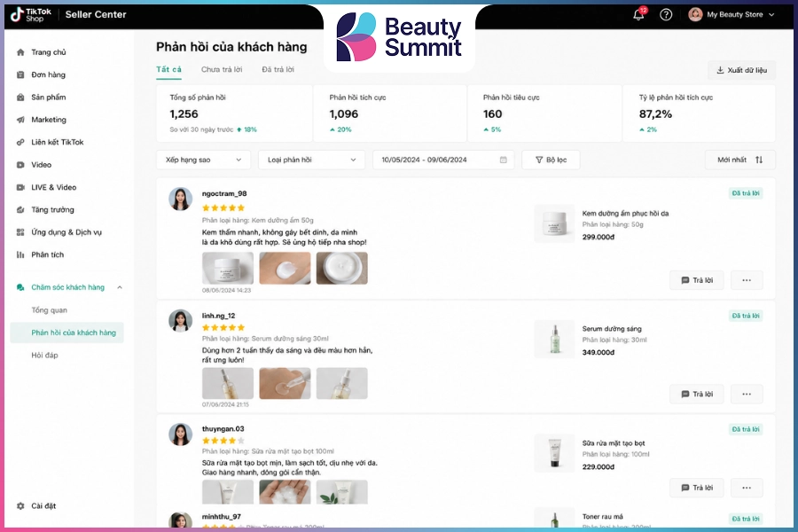Open more options for ngoctram_98 review
The image size is (798, 532).
pos(747,280)
